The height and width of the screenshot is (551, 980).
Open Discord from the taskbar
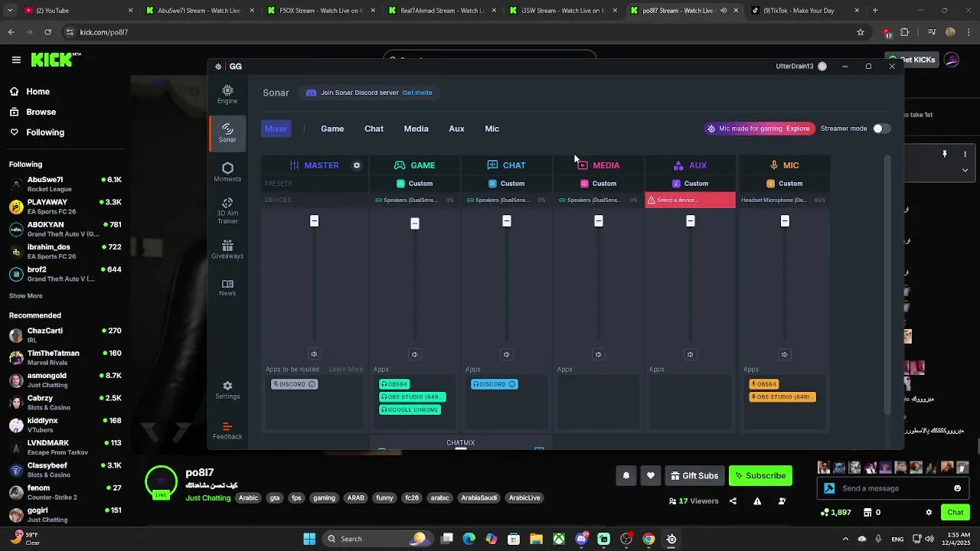tap(581, 539)
